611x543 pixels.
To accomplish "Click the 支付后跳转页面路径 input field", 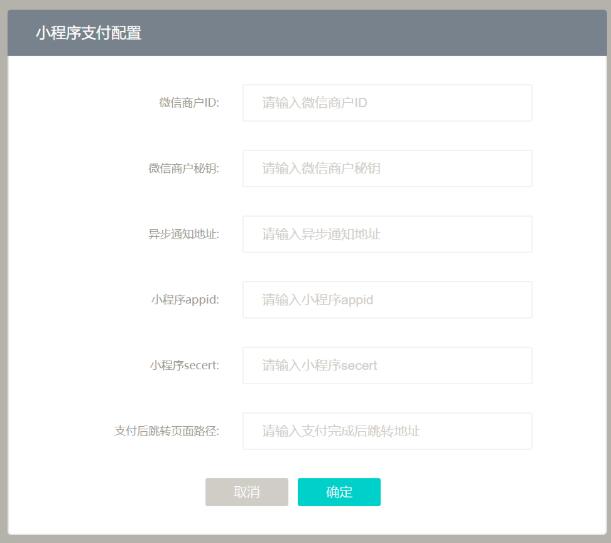I will tap(387, 431).
